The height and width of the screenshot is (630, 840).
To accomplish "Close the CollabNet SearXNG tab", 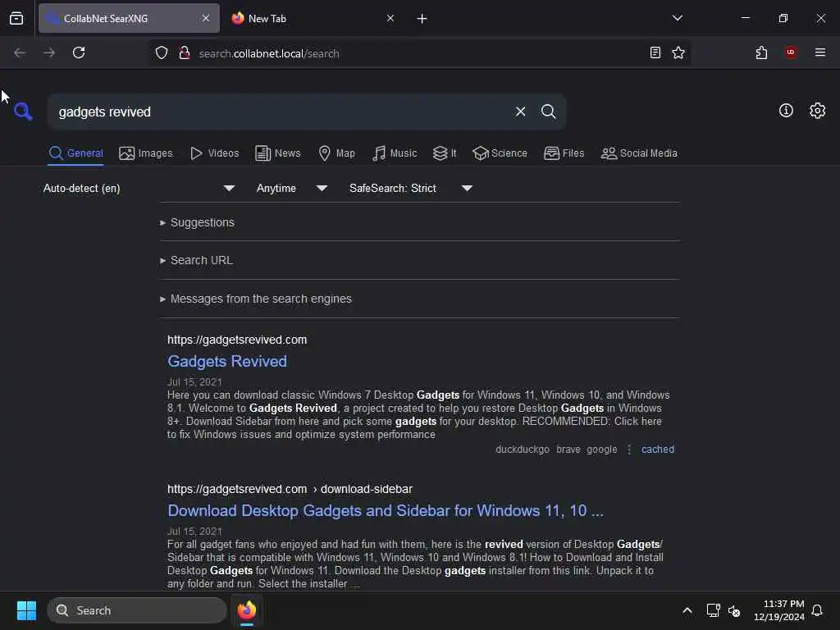I will pyautogui.click(x=206, y=18).
